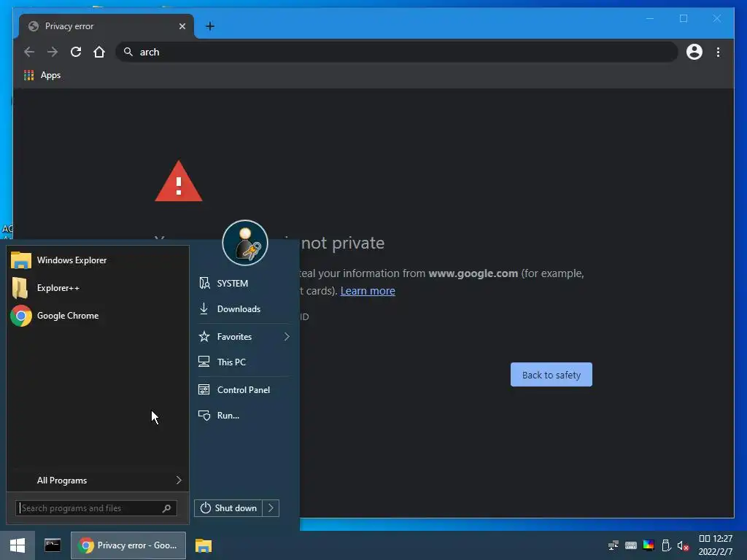Click the address bar containing arch
The height and width of the screenshot is (560, 747).
click(397, 52)
